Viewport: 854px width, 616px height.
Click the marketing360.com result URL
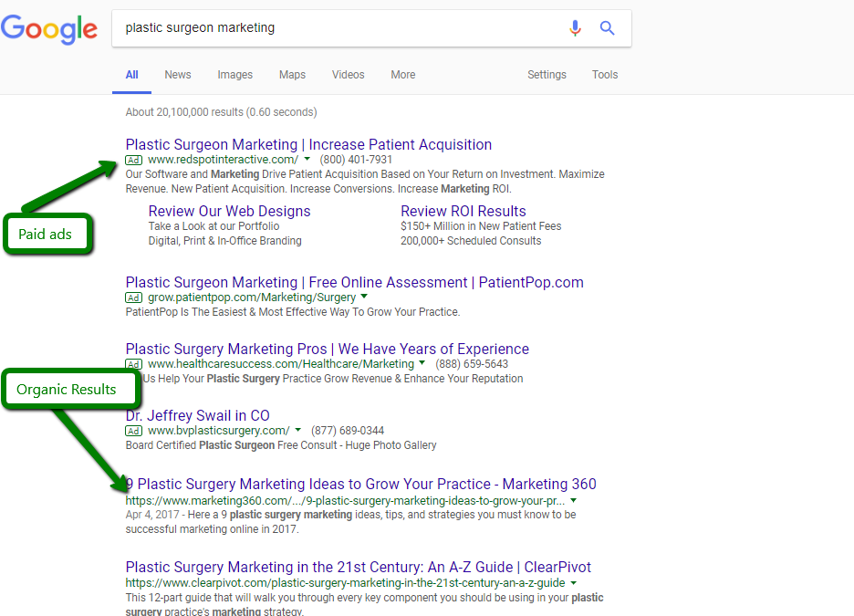[345, 500]
